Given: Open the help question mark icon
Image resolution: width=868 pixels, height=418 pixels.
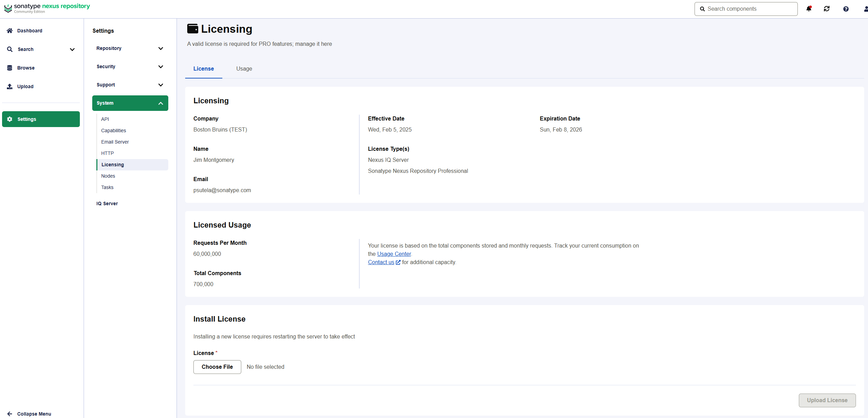Looking at the screenshot, I should point(846,9).
